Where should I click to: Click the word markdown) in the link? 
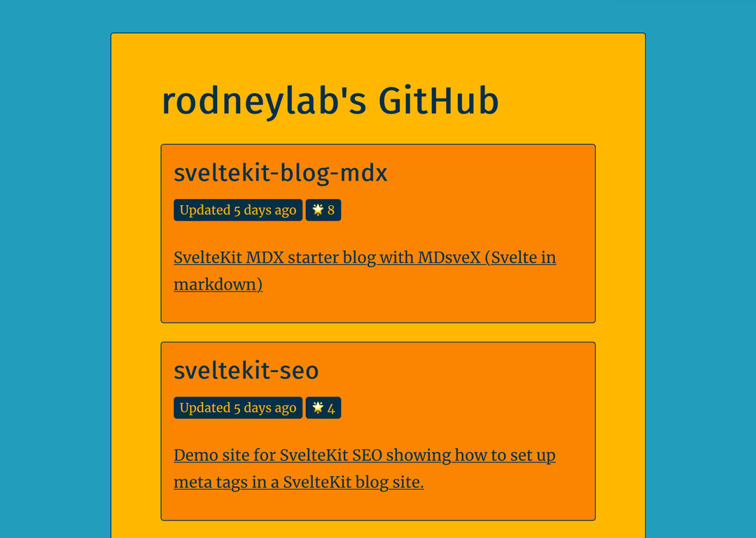218,284
